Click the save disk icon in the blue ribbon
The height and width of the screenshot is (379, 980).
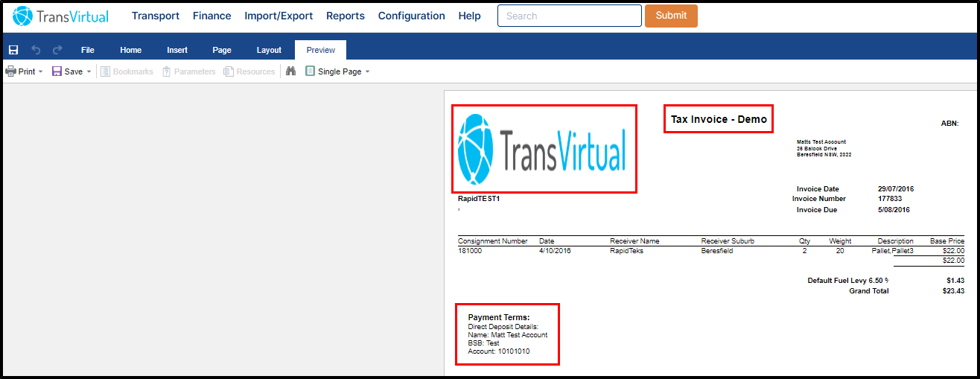[13, 50]
